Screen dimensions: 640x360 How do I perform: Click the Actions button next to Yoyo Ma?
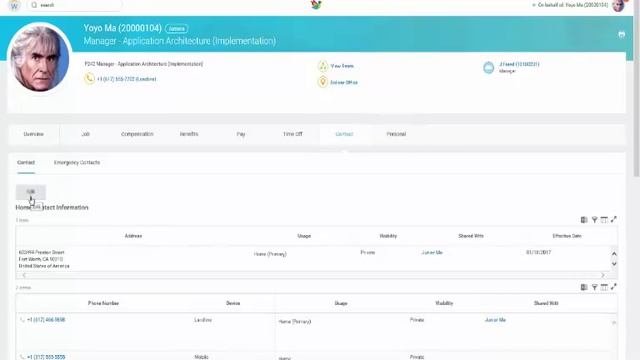pyautogui.click(x=176, y=29)
